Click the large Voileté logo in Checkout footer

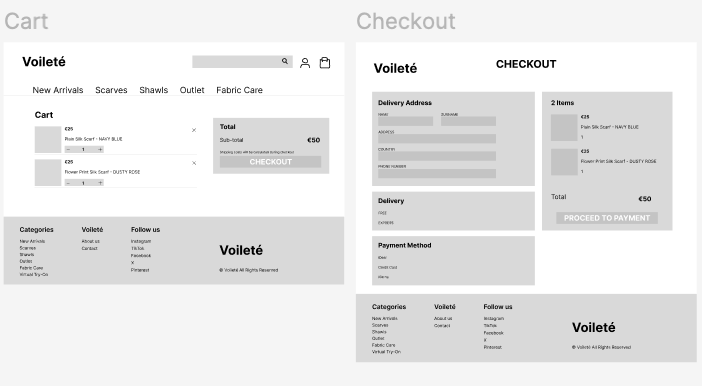594,327
